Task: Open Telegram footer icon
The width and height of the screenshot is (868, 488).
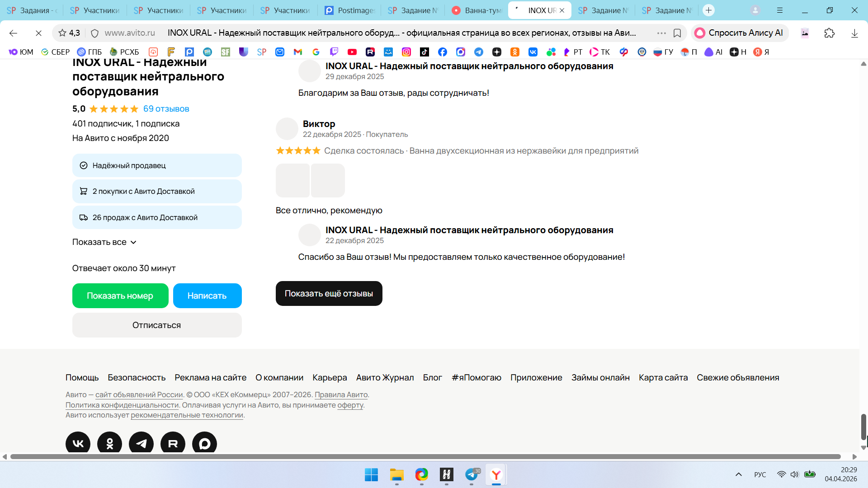Action: [141, 443]
